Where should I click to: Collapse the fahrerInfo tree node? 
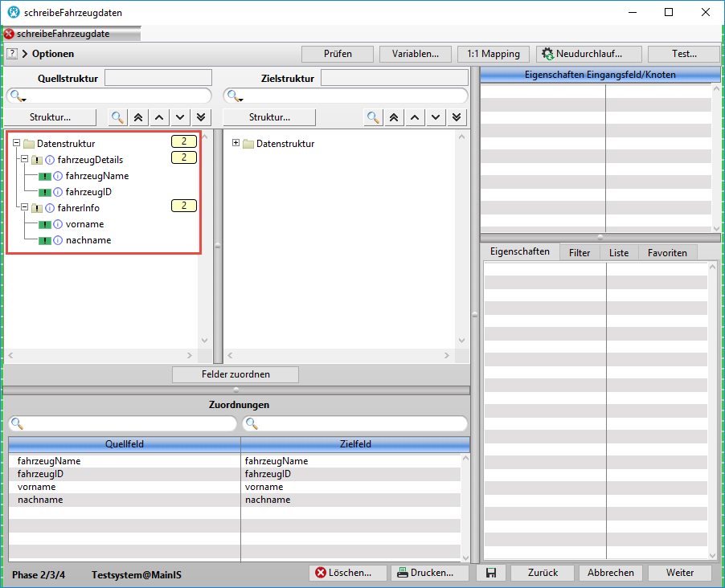click(x=24, y=208)
